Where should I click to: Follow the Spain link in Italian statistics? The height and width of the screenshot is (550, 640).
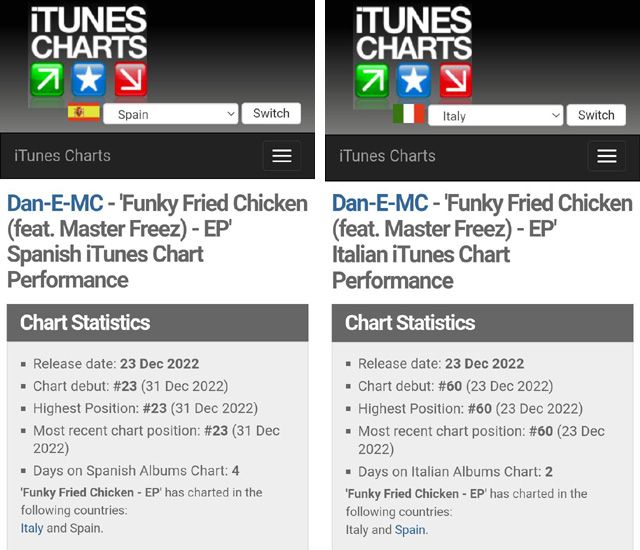click(410, 530)
